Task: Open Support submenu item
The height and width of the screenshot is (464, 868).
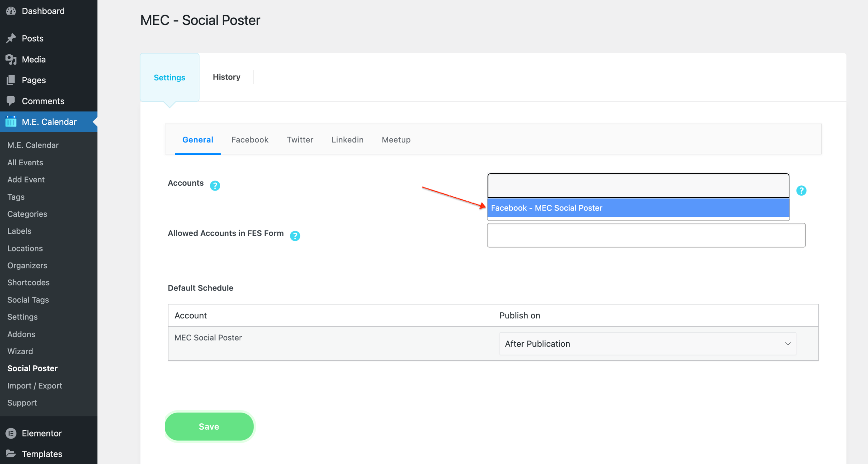Action: pyautogui.click(x=22, y=402)
